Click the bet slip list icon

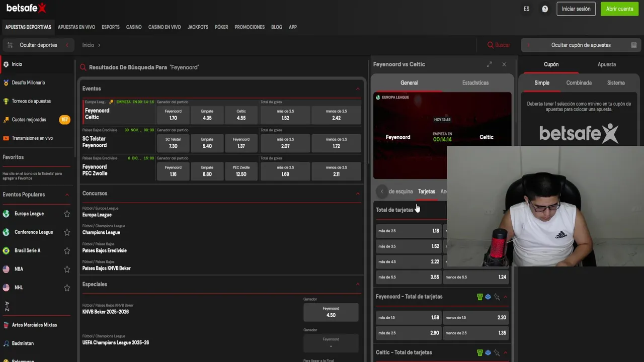634,45
